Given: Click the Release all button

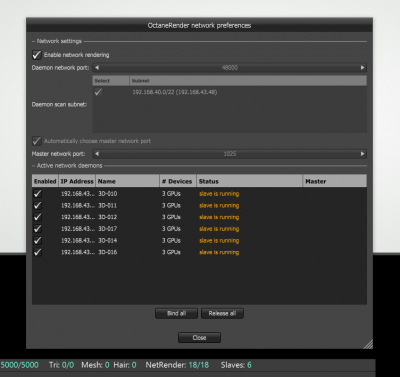Looking at the screenshot, I should pyautogui.click(x=222, y=313).
